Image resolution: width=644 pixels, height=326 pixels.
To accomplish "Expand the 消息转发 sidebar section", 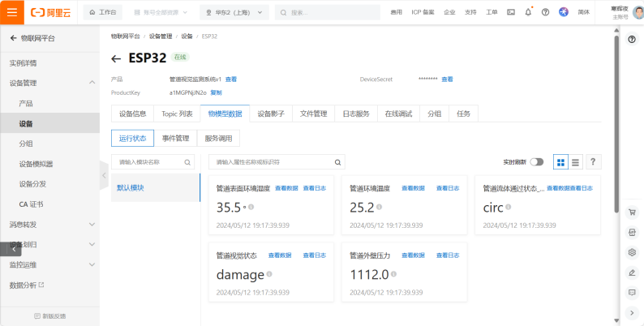I will (92, 225).
